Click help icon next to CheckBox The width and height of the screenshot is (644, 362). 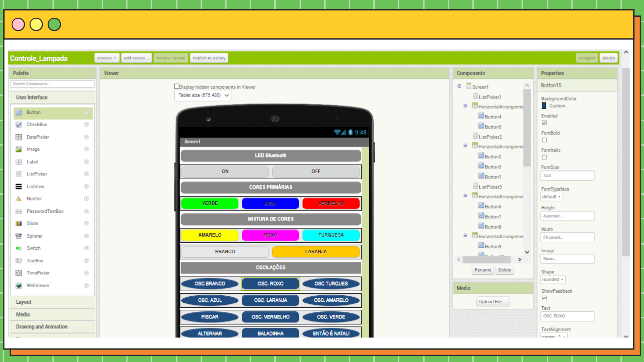point(87,124)
